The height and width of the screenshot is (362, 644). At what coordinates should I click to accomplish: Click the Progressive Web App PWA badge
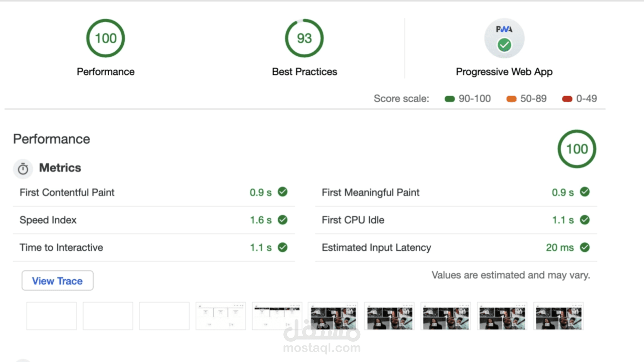(x=504, y=38)
